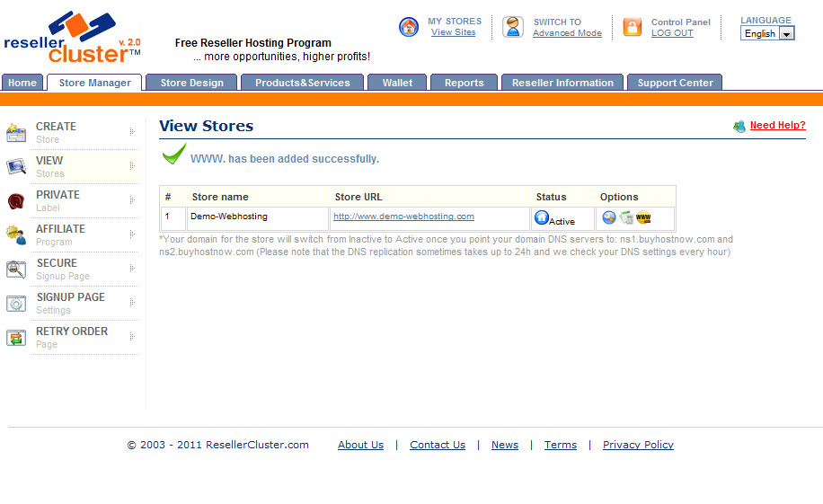Open the Store Design tab
823x504 pixels.
pyautogui.click(x=191, y=83)
